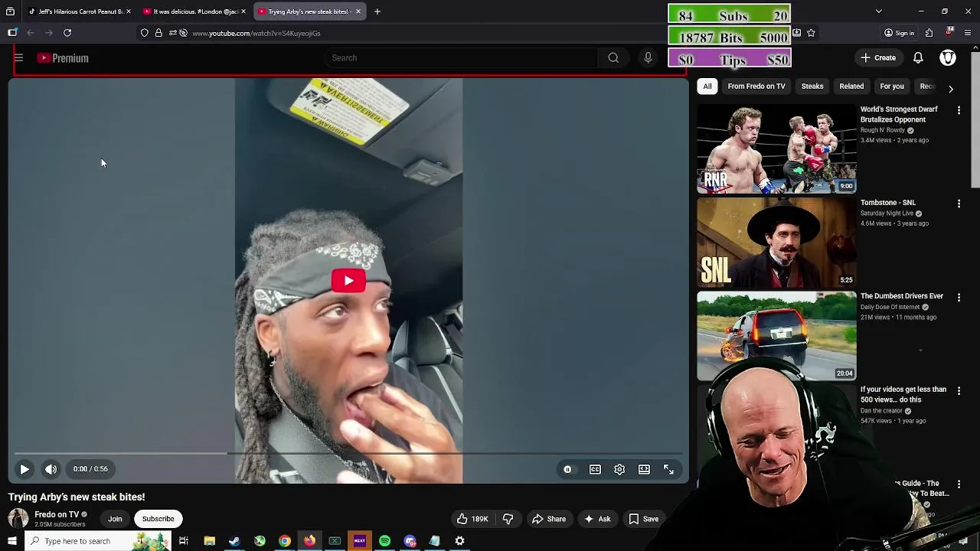
Task: List all tabs dropdown arrow
Action: pyautogui.click(x=879, y=11)
